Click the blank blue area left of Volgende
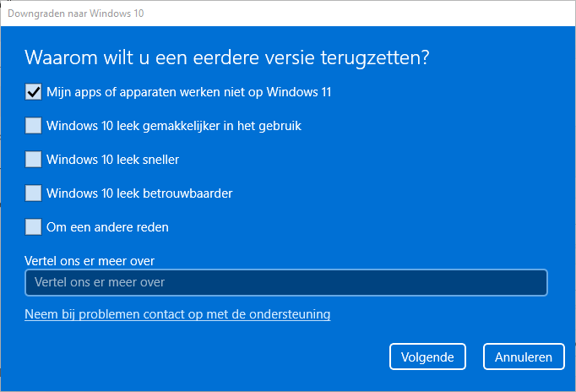Image resolution: width=576 pixels, height=392 pixels. pos(211,357)
